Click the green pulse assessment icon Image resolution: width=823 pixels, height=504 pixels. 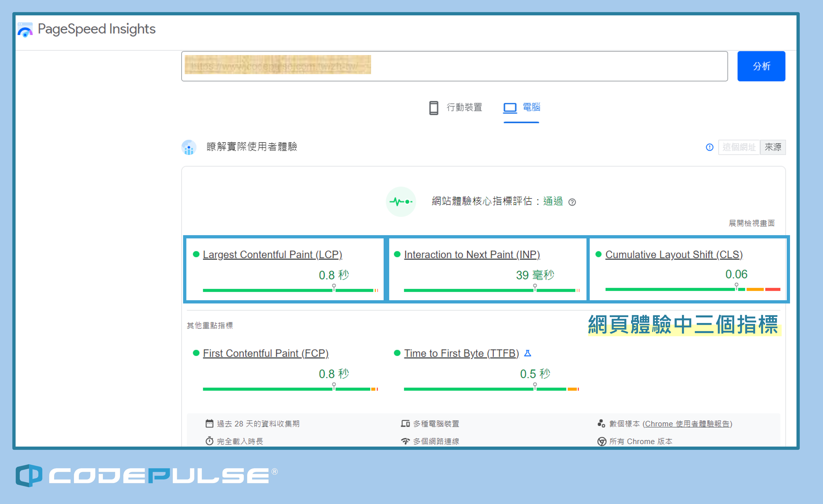tap(401, 202)
